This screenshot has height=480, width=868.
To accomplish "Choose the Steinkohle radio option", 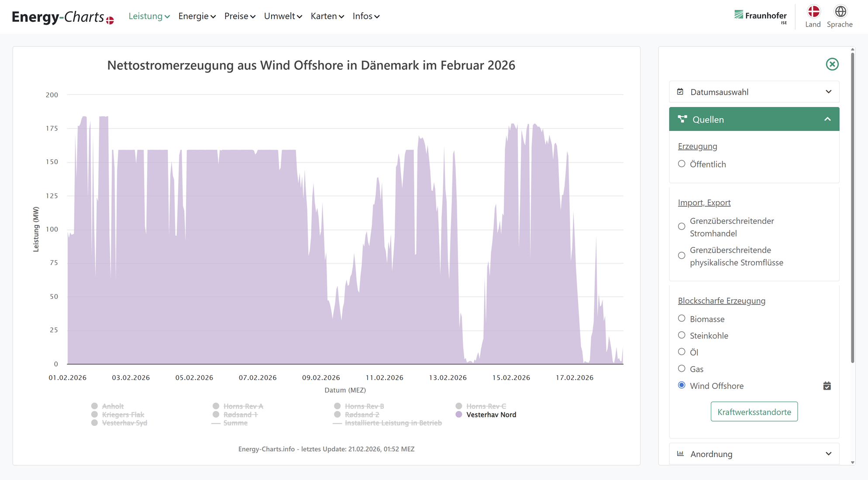I will 682,335.
